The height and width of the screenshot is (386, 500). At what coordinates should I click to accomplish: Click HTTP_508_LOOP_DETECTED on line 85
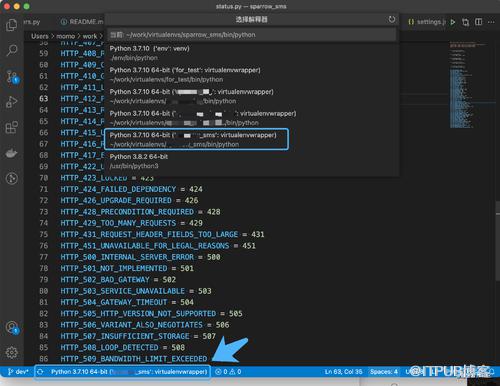(x=109, y=348)
